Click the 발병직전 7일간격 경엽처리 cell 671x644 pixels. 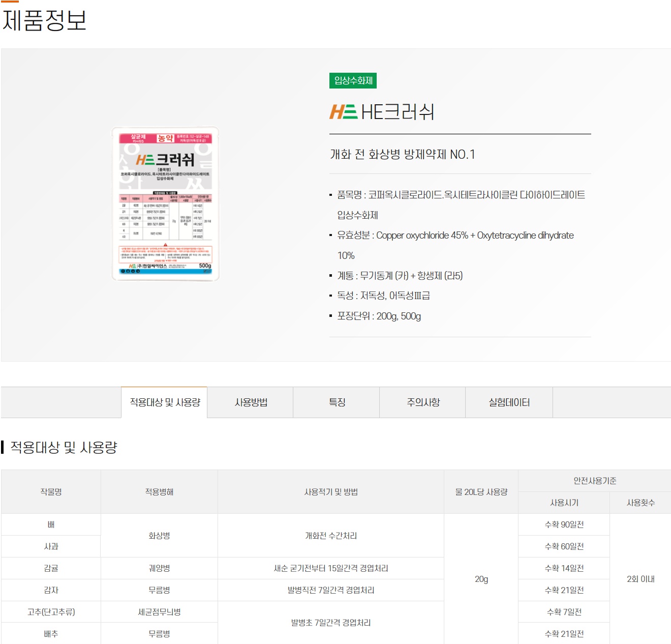pyautogui.click(x=331, y=590)
